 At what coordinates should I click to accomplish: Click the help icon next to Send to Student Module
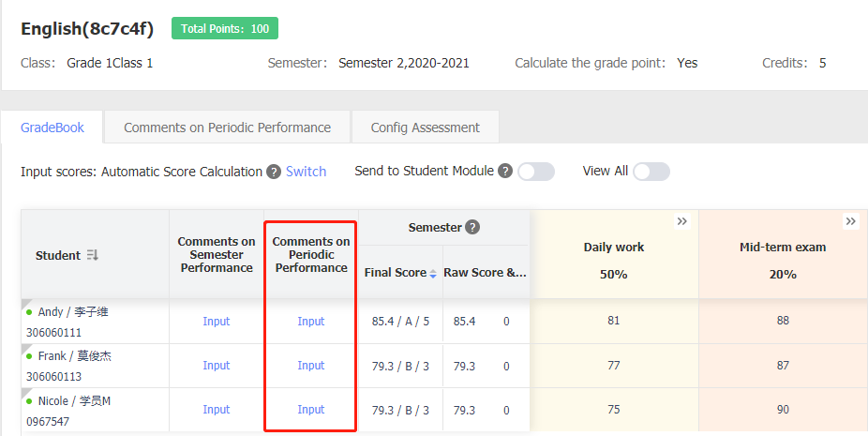505,172
